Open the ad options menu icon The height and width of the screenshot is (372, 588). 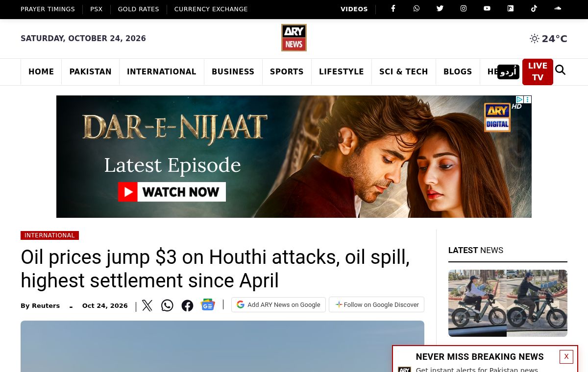pos(528,99)
